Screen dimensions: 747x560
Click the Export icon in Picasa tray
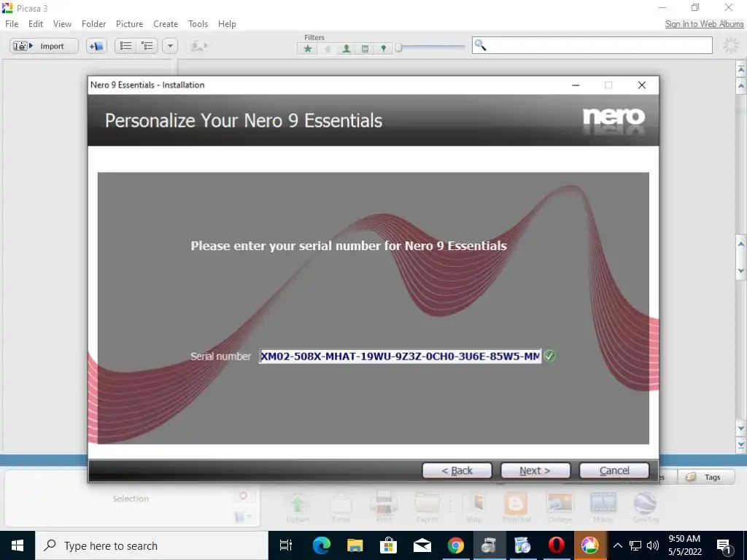[427, 507]
